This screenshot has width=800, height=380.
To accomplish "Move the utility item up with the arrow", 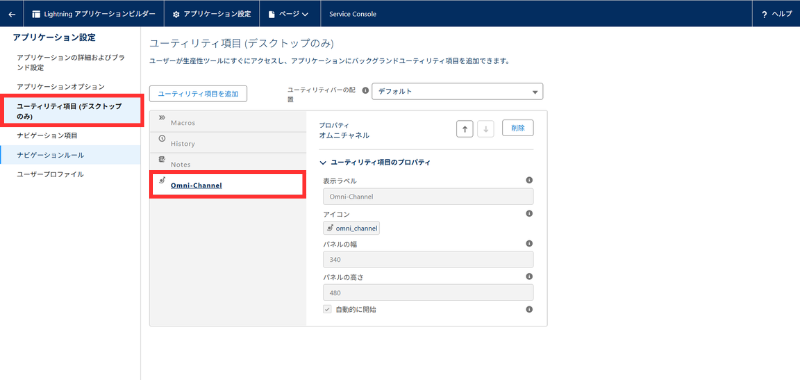I will (x=464, y=129).
